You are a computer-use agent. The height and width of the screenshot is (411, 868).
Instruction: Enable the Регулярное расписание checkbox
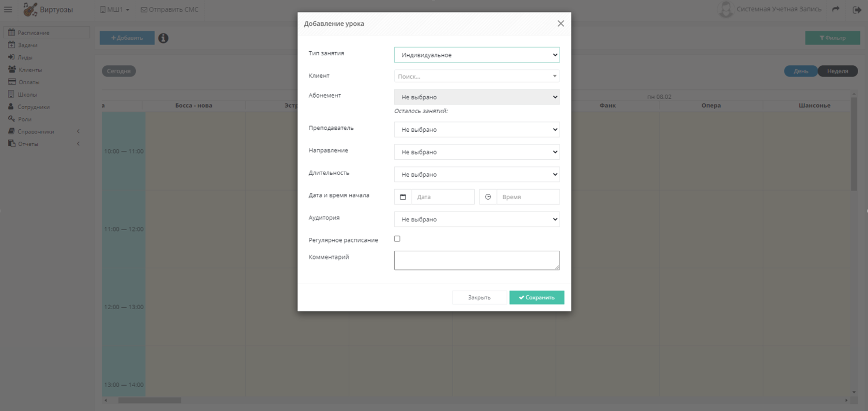pos(397,239)
